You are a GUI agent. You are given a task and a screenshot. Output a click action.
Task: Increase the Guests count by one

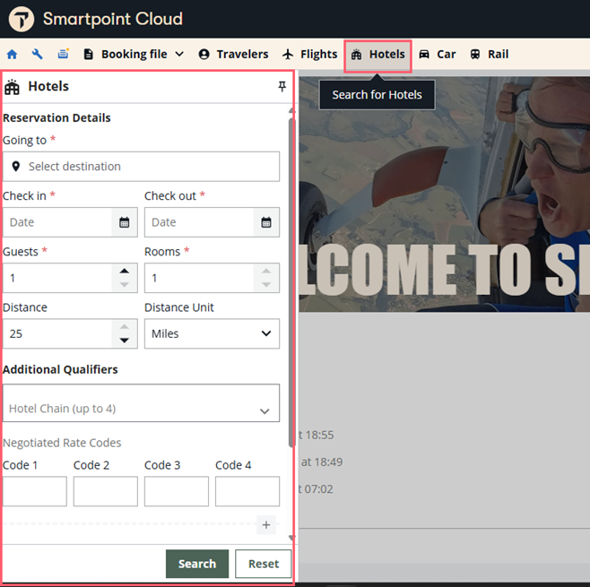point(124,271)
